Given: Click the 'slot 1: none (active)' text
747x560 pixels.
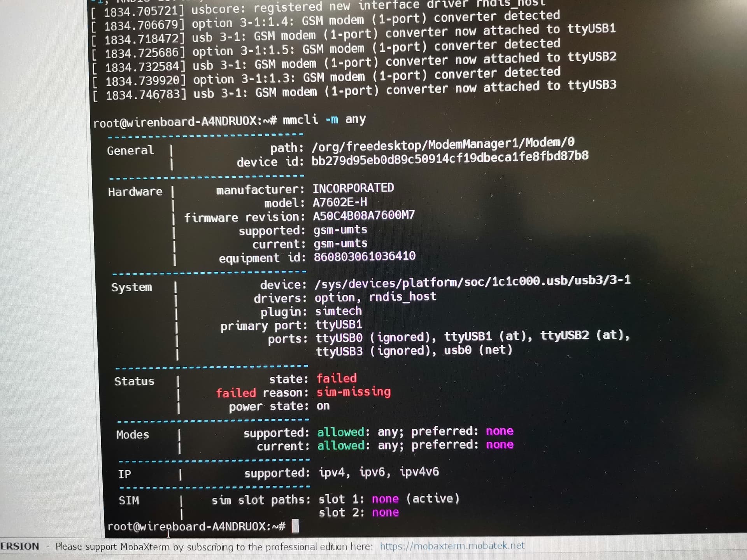Looking at the screenshot, I should (389, 499).
